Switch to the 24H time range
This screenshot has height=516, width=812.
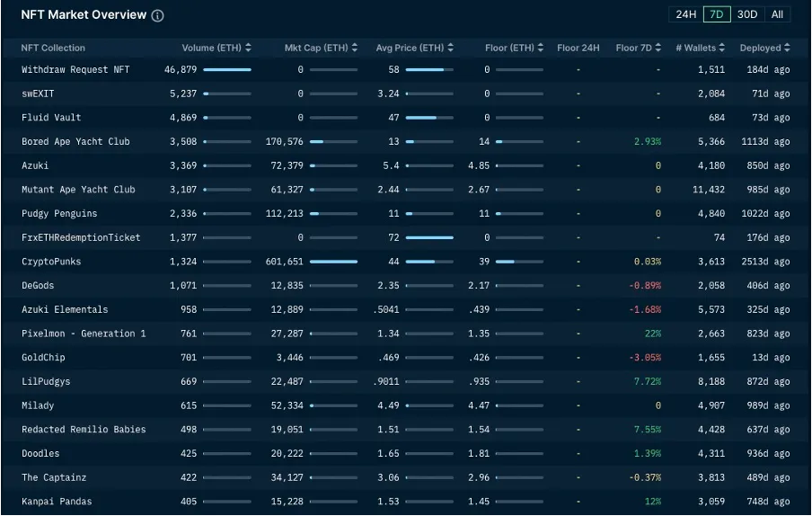[685, 14]
